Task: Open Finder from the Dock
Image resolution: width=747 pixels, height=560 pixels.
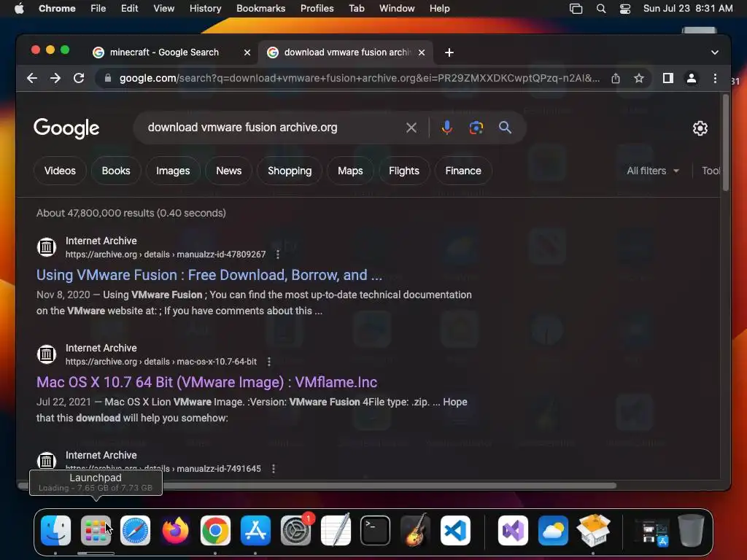Action: (55, 531)
